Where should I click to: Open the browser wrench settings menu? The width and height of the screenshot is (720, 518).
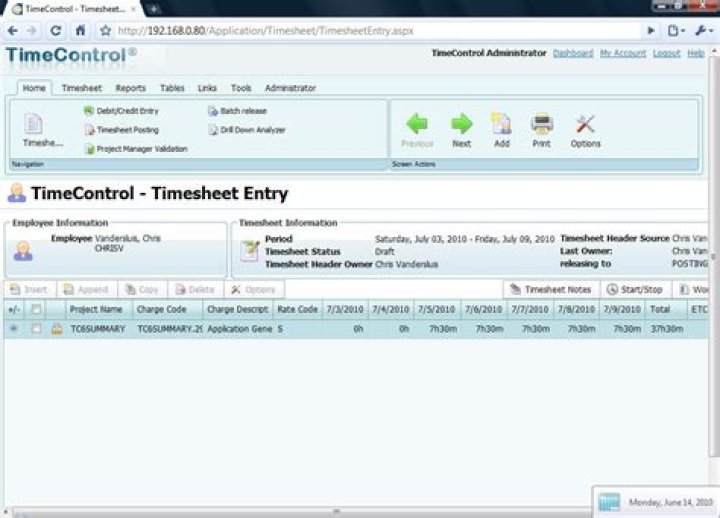click(703, 31)
